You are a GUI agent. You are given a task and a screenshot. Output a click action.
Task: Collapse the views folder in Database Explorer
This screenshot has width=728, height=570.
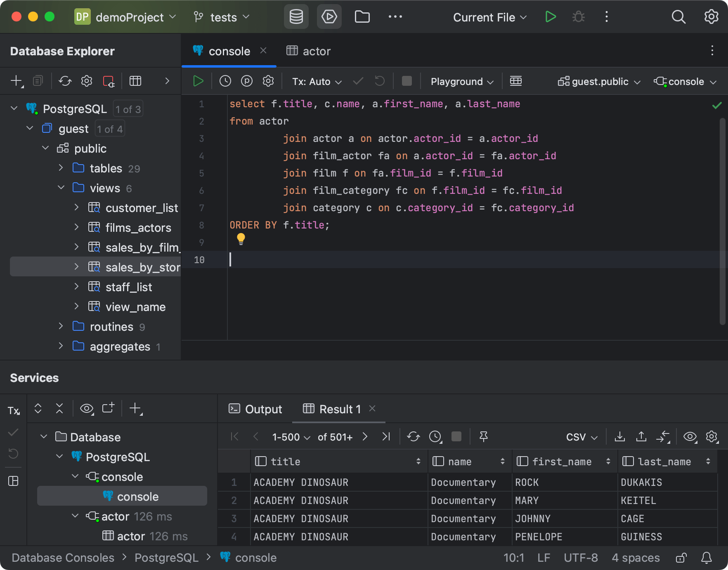pyautogui.click(x=61, y=188)
